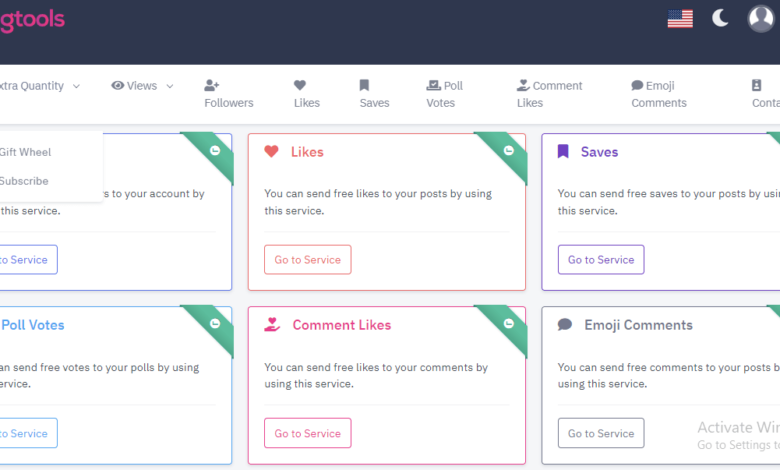The height and width of the screenshot is (470, 780).
Task: Click the Emoji Comments bubble nav icon
Action: pyautogui.click(x=637, y=86)
